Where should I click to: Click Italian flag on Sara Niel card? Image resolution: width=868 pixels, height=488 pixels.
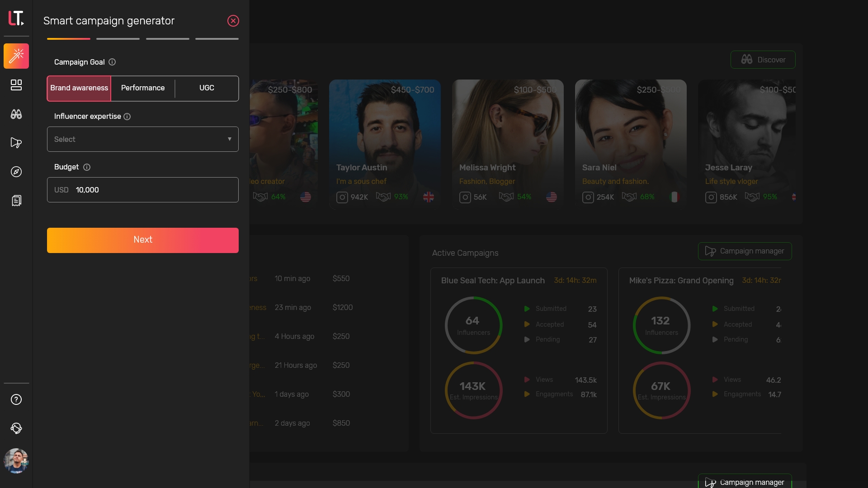675,197
